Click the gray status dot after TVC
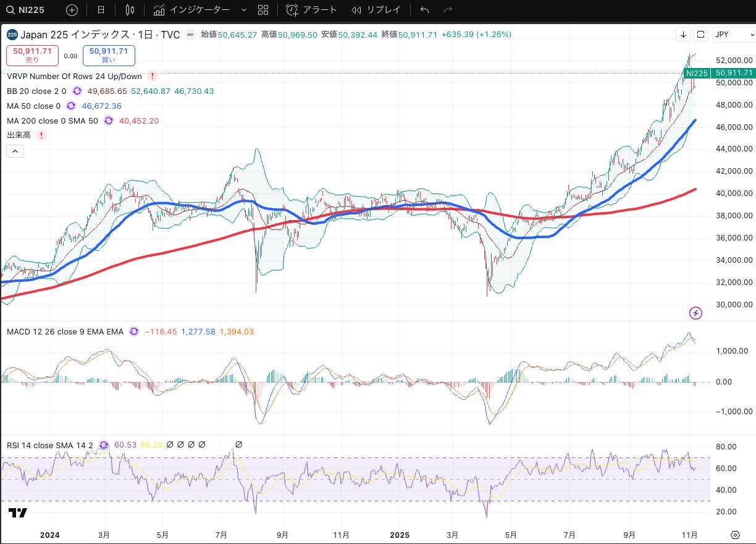The height and width of the screenshot is (544, 756). pos(190,35)
